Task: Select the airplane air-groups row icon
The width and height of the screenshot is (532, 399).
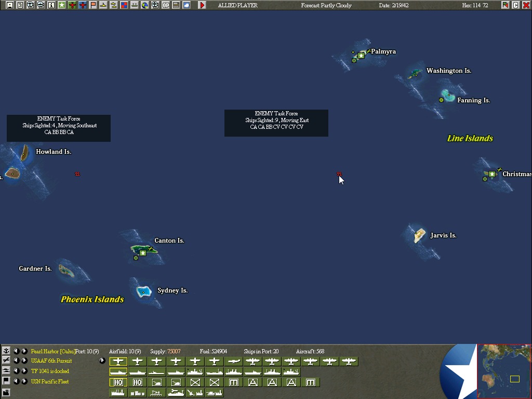Action: tap(6, 361)
